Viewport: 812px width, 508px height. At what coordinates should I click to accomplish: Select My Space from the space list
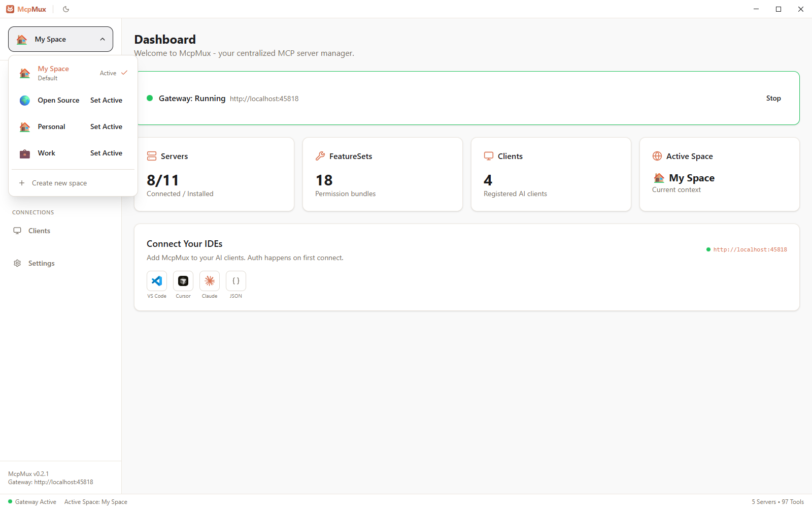[x=53, y=73]
